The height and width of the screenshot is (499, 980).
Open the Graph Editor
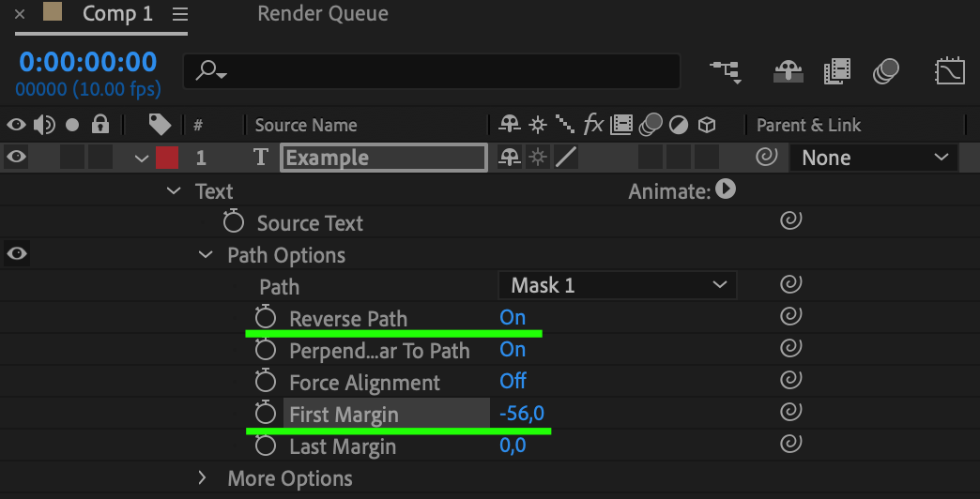pos(950,72)
